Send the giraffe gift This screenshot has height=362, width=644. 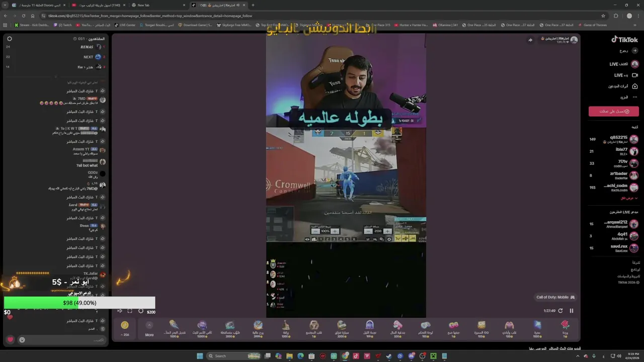point(286,328)
